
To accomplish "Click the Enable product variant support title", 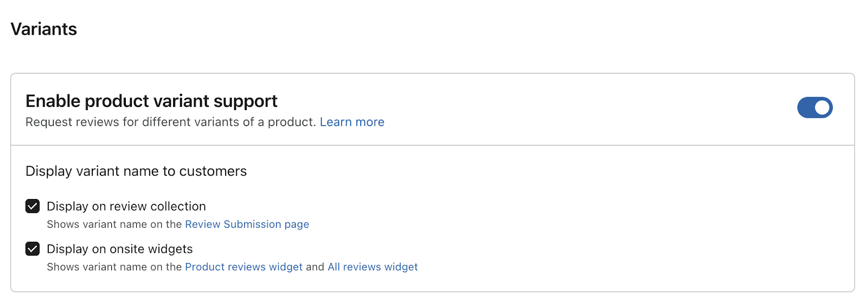I will point(151,101).
